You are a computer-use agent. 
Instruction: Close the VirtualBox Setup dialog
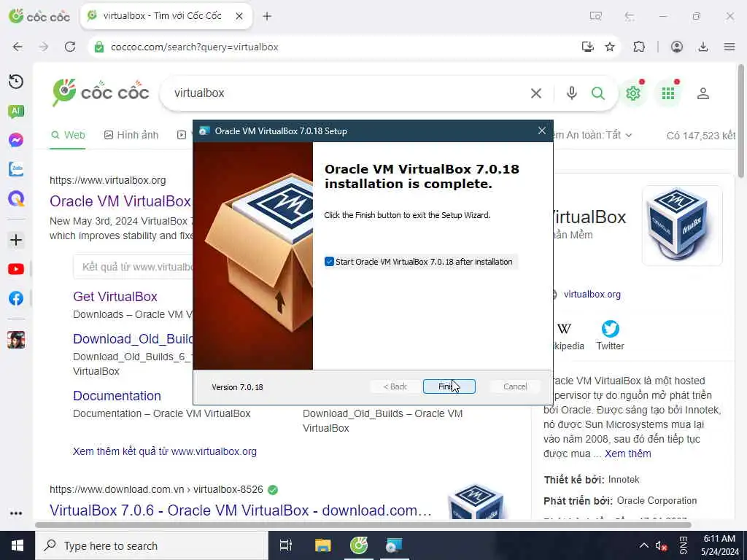point(542,131)
